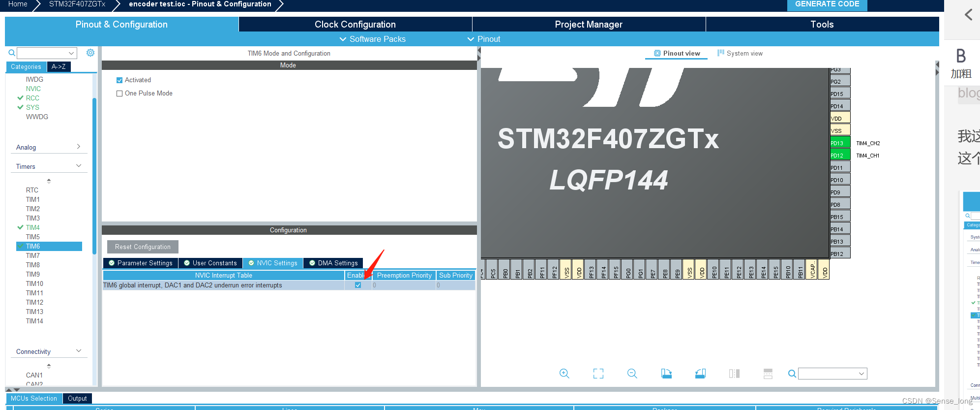The width and height of the screenshot is (980, 410).
Task: Select RCC in the system list
Action: (32, 98)
